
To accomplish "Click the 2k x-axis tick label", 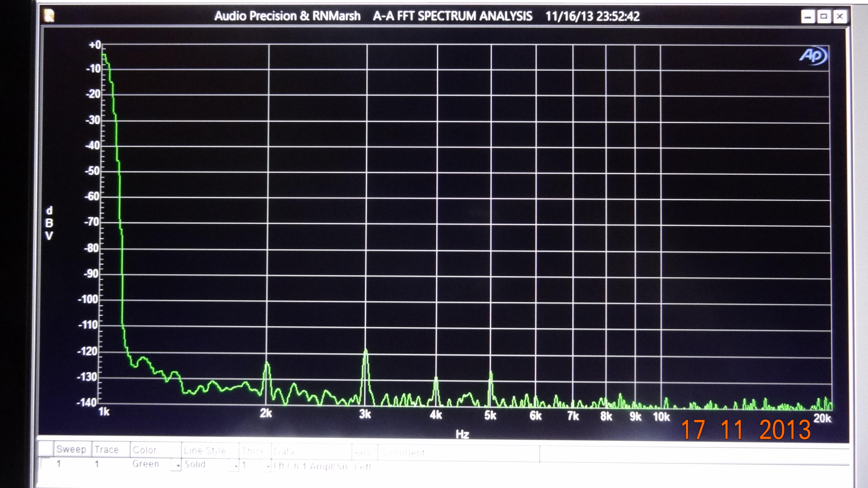I will point(265,413).
